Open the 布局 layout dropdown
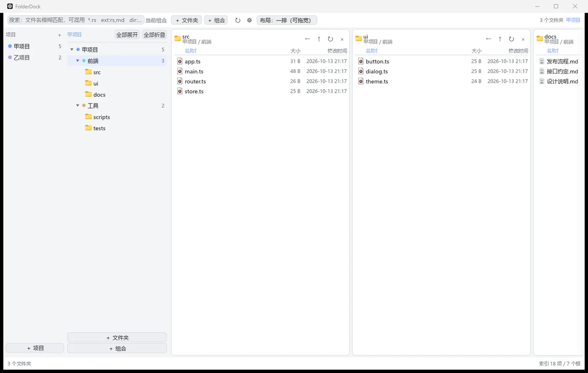This screenshot has height=373, width=588. tap(287, 20)
